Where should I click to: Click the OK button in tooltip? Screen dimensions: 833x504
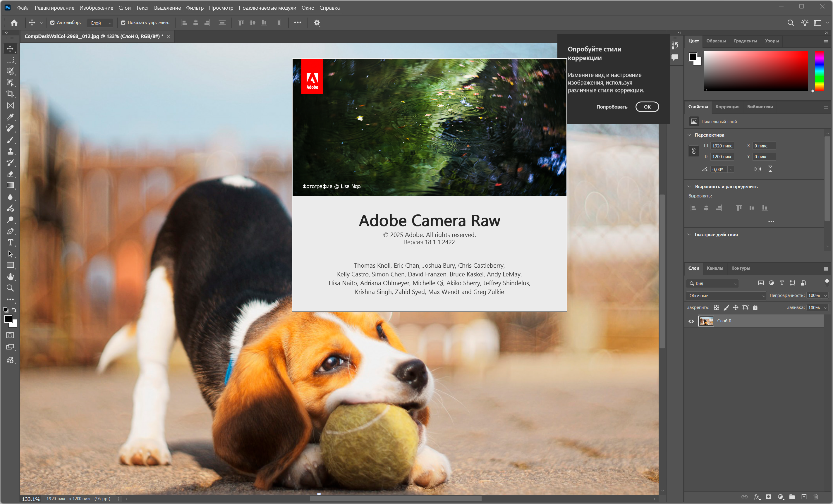pyautogui.click(x=647, y=107)
